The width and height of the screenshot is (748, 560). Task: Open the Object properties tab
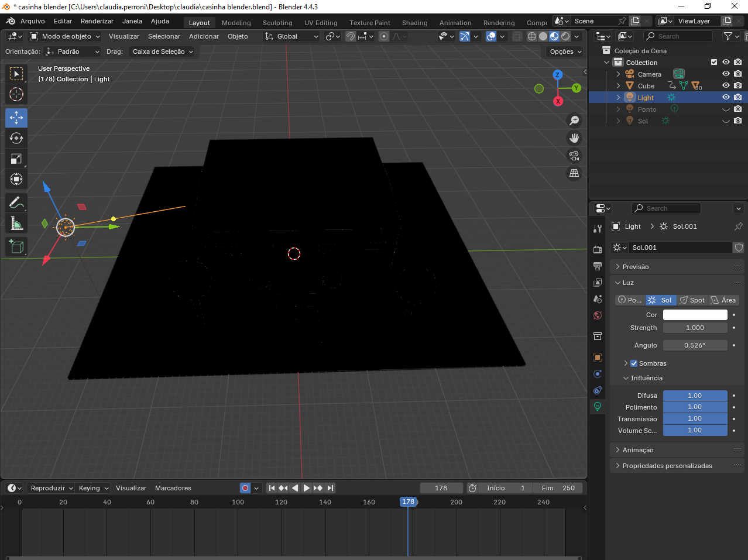pyautogui.click(x=598, y=358)
